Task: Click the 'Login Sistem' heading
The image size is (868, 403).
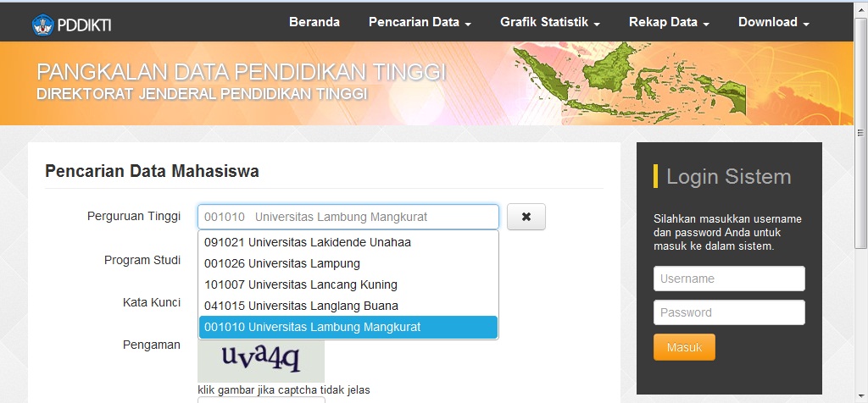Action: click(x=728, y=176)
